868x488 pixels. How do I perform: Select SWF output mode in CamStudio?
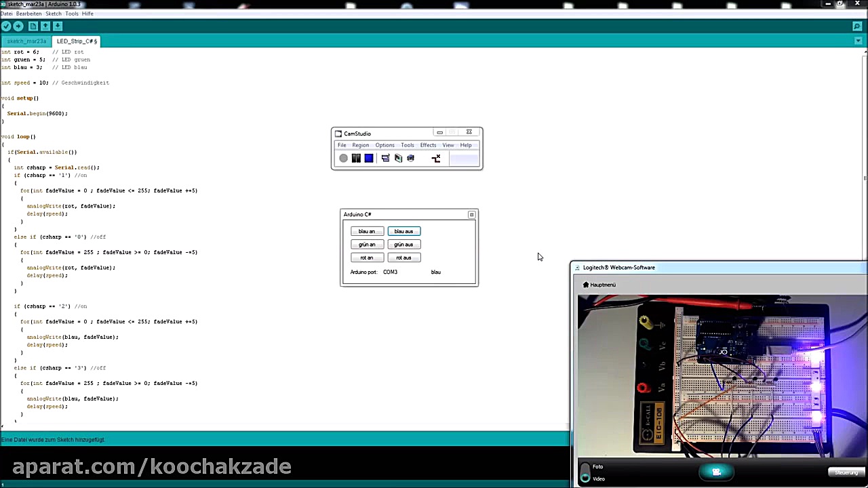[410, 158]
